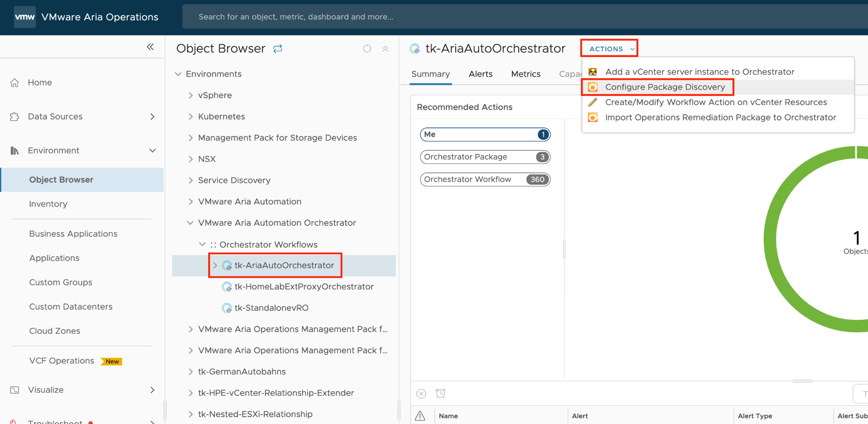Viewport: 868px width, 424px height.
Task: Expand the Service Discovery node
Action: click(x=190, y=180)
